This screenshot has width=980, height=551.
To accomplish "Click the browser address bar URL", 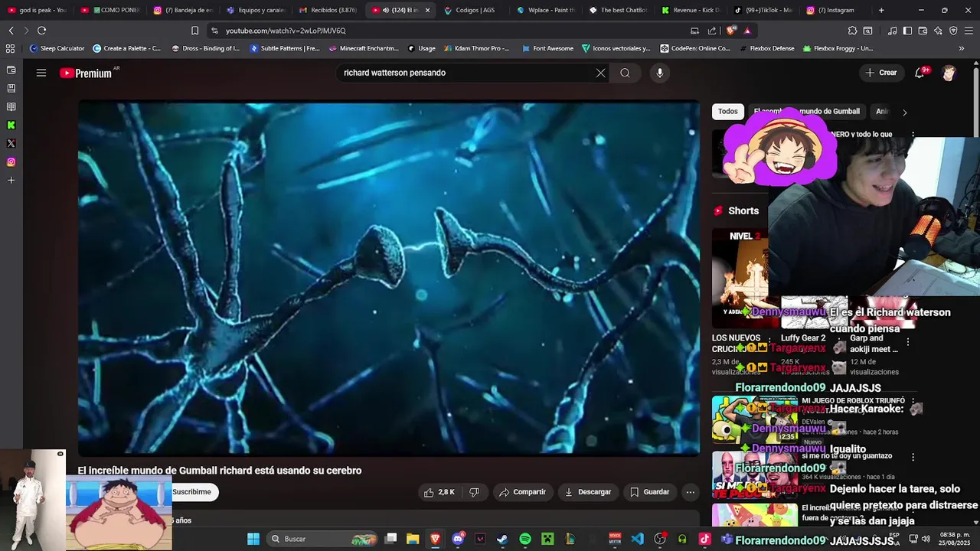I will click(286, 31).
